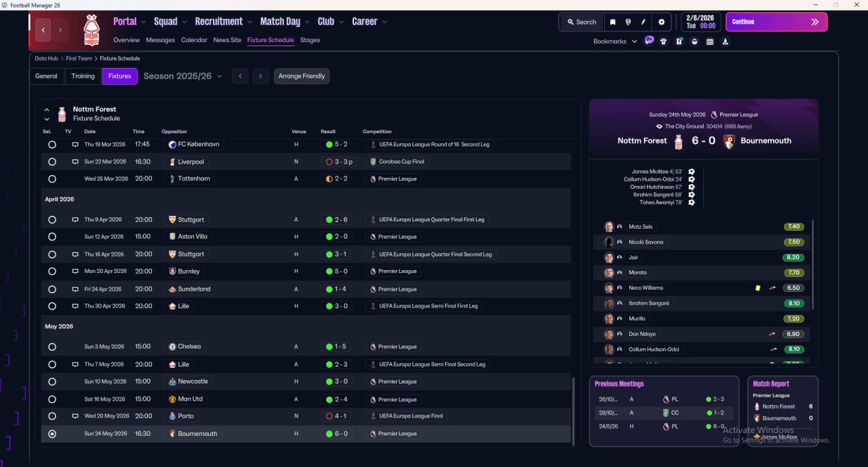This screenshot has height=467, width=868.
Task: Open the group of people bookmark icon
Action: pyautogui.click(x=694, y=41)
